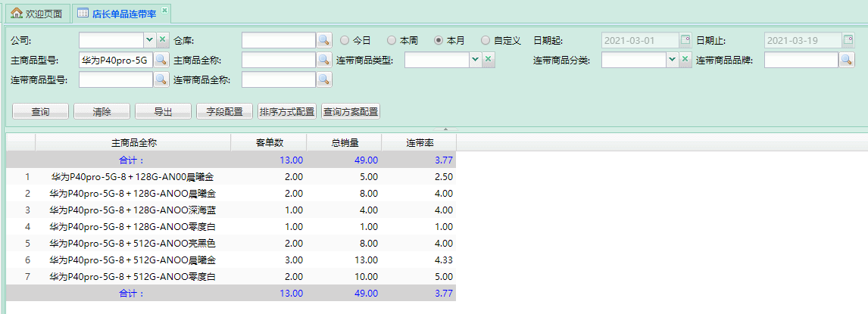This screenshot has height=314, width=868.
Task: Click 总销量 value 13.00 in row 6
Action: (365, 260)
